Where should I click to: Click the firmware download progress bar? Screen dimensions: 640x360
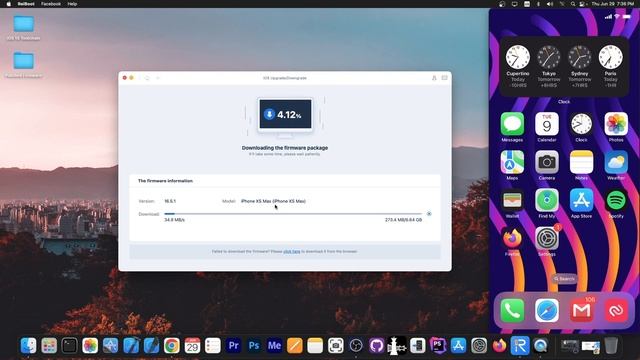[293, 214]
